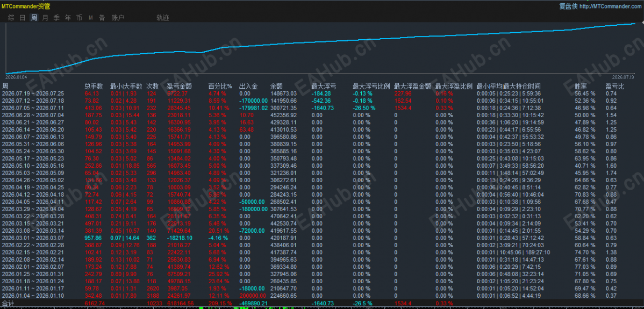The height and width of the screenshot is (309, 644).
Task: Click the 1.74 profit-loss ratio cell
Action: point(611,173)
